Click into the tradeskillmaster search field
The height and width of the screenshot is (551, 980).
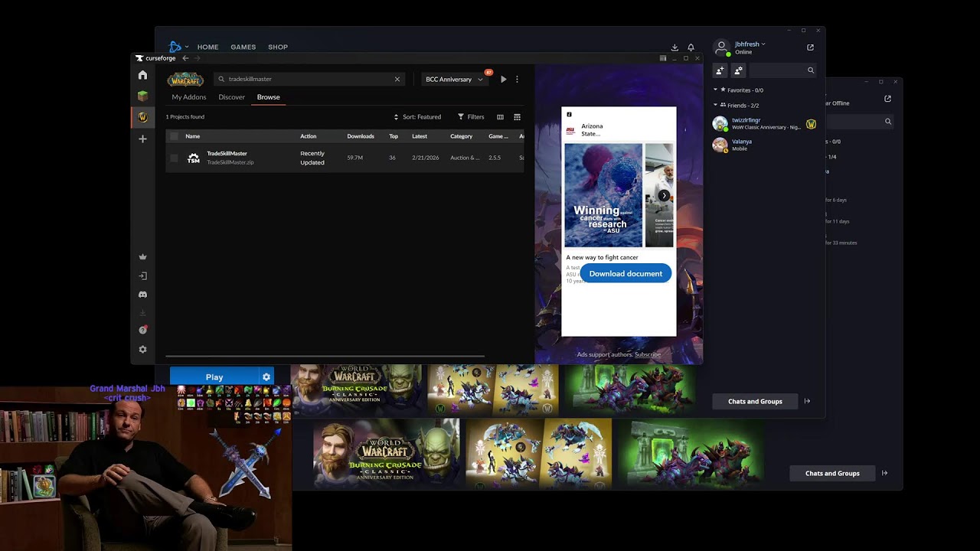point(310,79)
